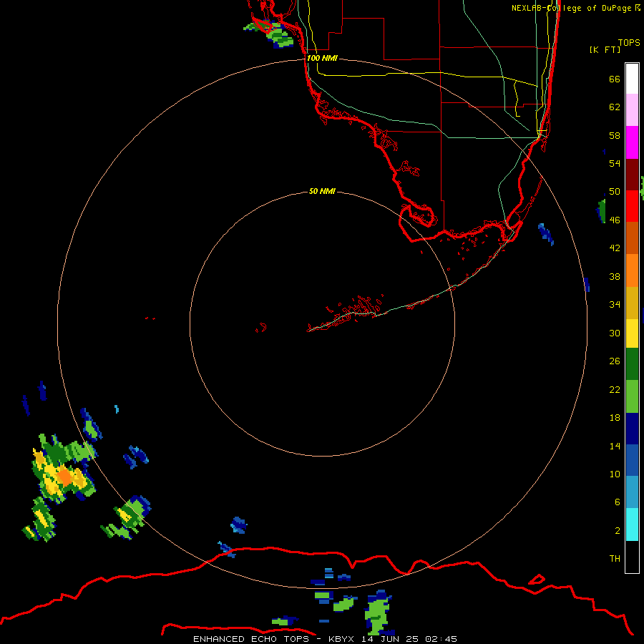This screenshot has height=644, width=644.
Task: Click the '100 NMI' range ring label
Action: click(x=322, y=58)
